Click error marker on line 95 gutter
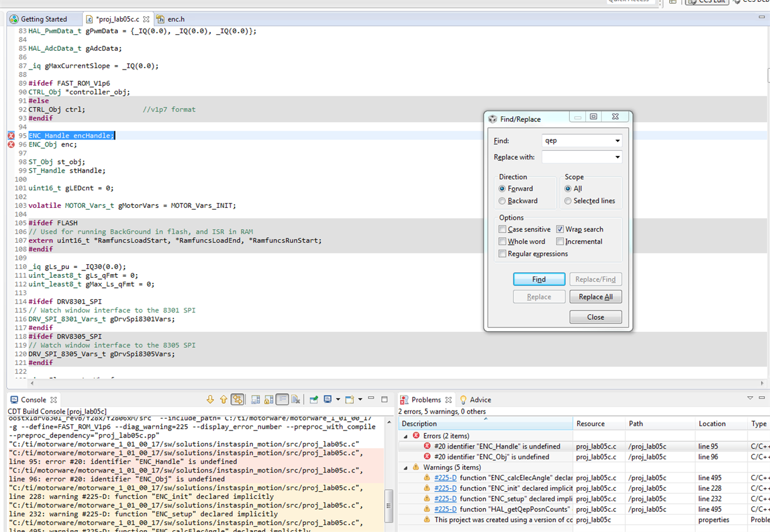 (11, 136)
